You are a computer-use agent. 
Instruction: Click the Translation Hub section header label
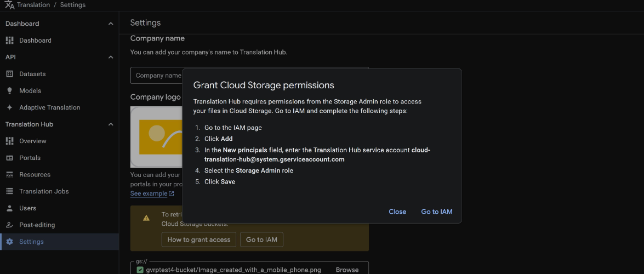tap(29, 124)
